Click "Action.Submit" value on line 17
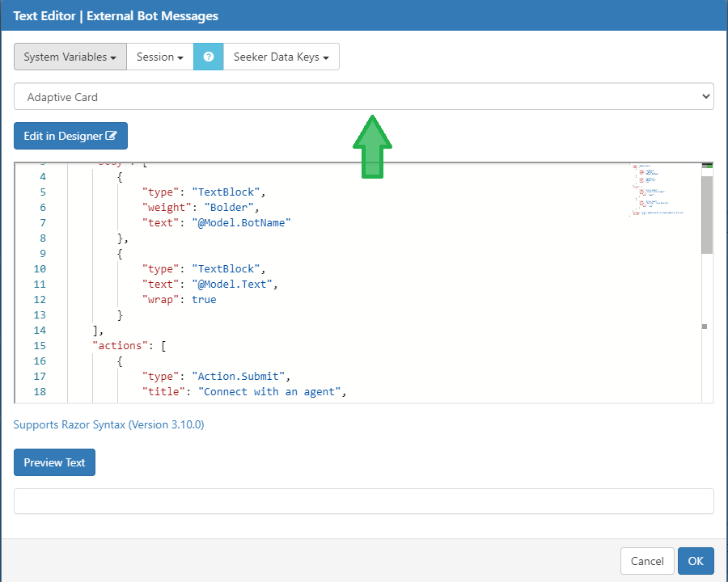Image resolution: width=728 pixels, height=582 pixels. pos(239,377)
